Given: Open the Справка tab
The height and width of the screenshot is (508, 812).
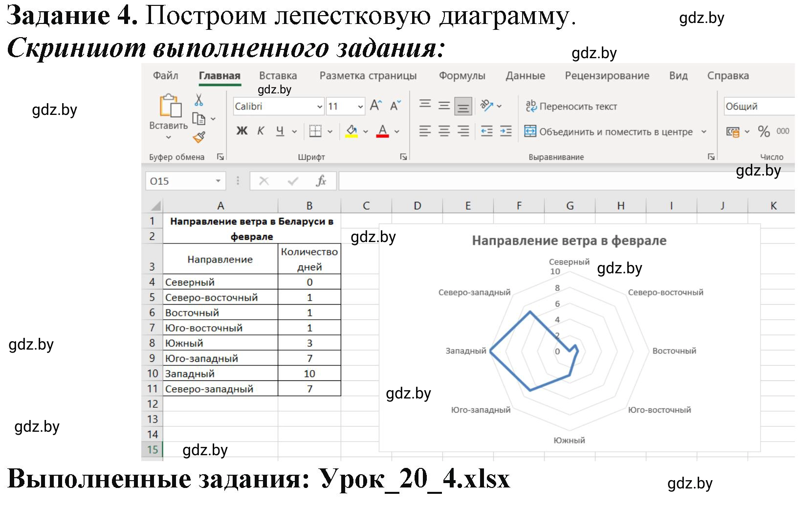Looking at the screenshot, I should tap(728, 76).
